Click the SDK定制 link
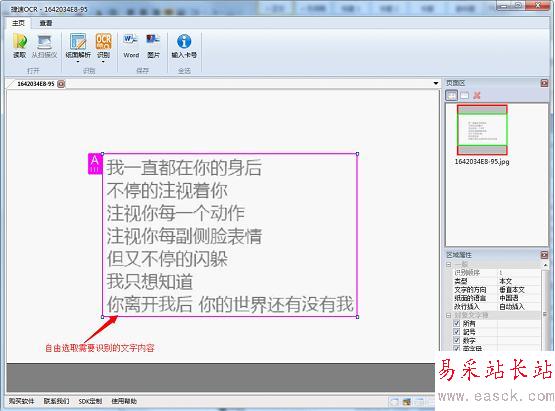 click(90, 401)
